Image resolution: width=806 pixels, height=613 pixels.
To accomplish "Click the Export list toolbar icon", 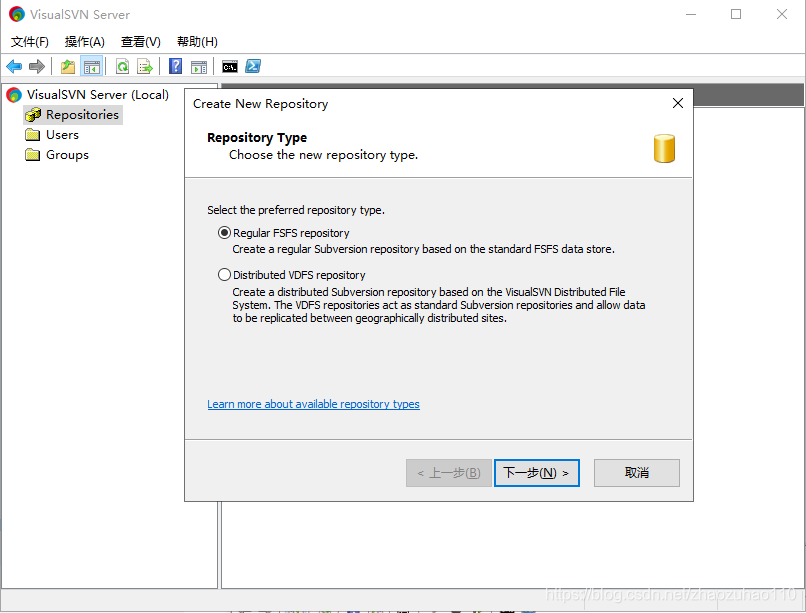I will click(x=145, y=66).
